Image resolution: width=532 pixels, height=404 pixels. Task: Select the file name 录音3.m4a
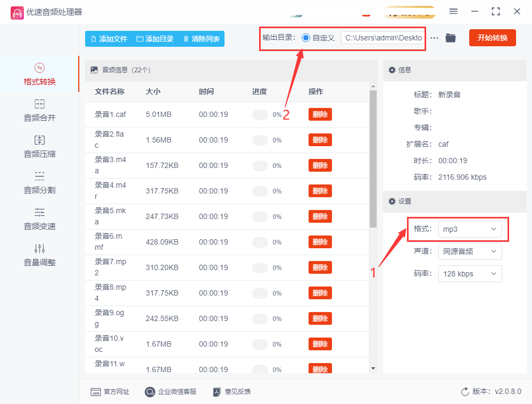(x=110, y=165)
